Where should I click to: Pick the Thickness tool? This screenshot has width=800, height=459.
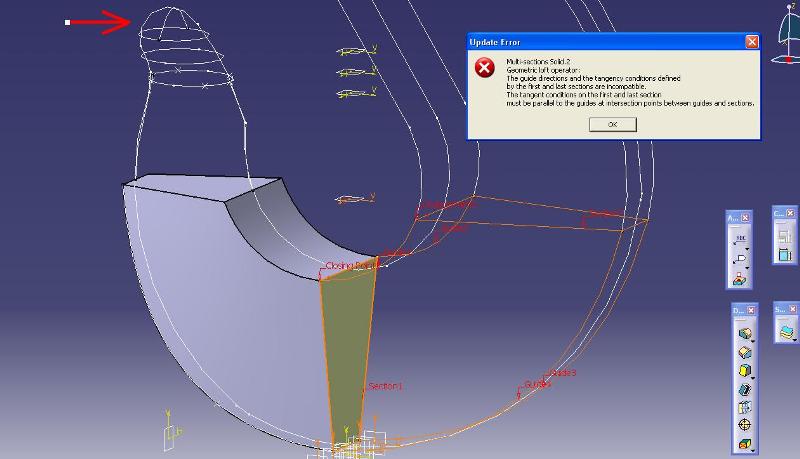click(x=743, y=407)
